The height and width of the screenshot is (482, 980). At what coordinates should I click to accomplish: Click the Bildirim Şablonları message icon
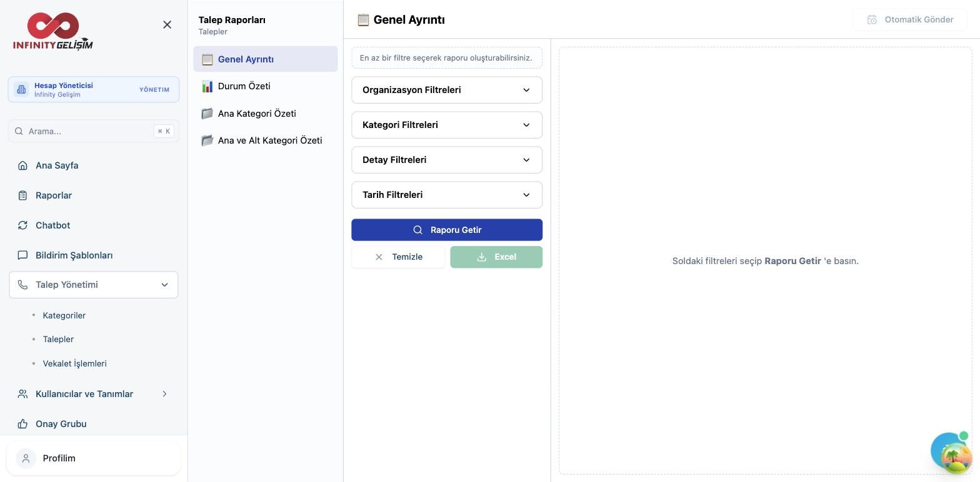[22, 255]
